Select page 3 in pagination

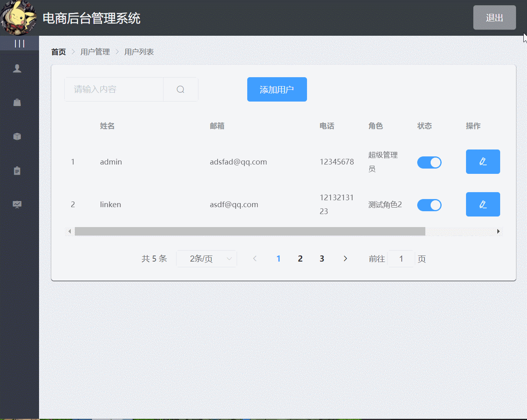(x=322, y=259)
